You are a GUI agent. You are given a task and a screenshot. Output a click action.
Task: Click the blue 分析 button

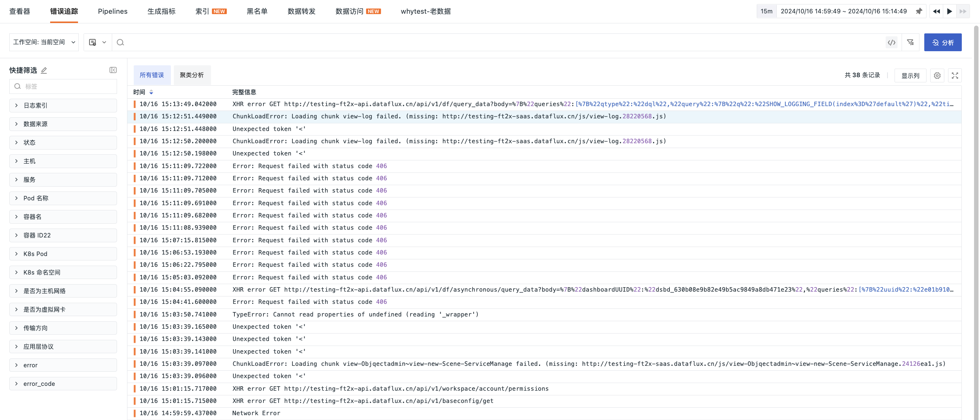coord(942,42)
